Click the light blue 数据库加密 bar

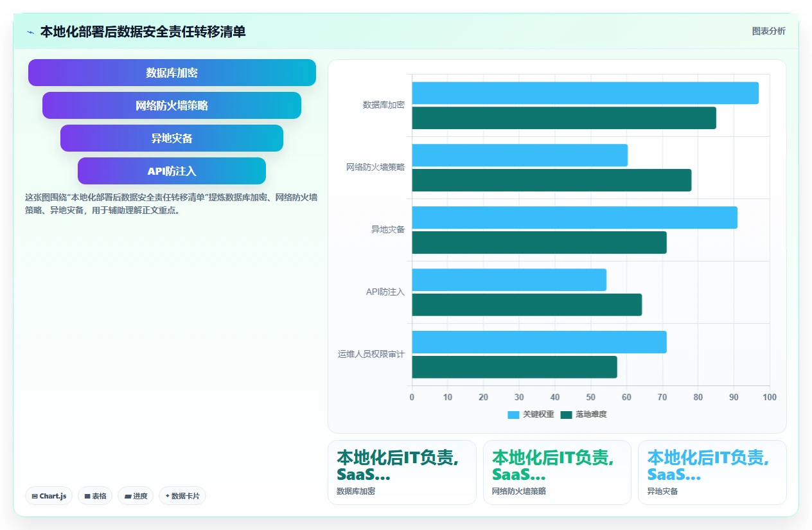[x=585, y=93]
